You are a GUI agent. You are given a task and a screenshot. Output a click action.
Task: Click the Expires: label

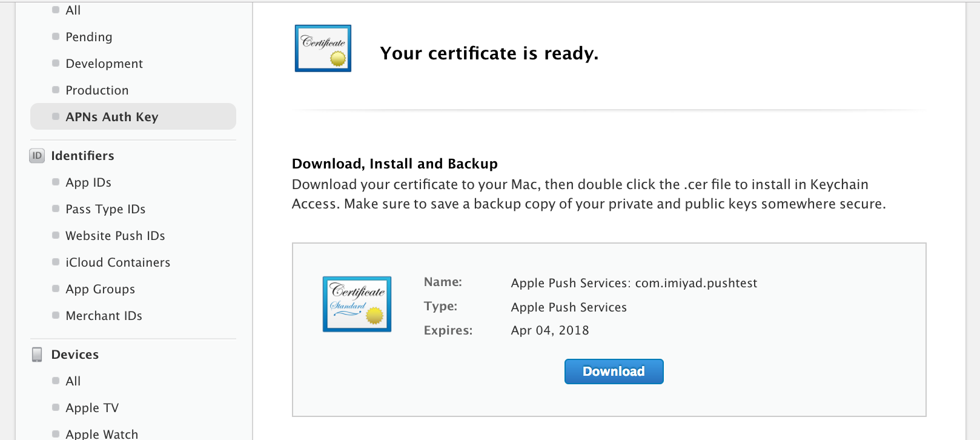(448, 330)
